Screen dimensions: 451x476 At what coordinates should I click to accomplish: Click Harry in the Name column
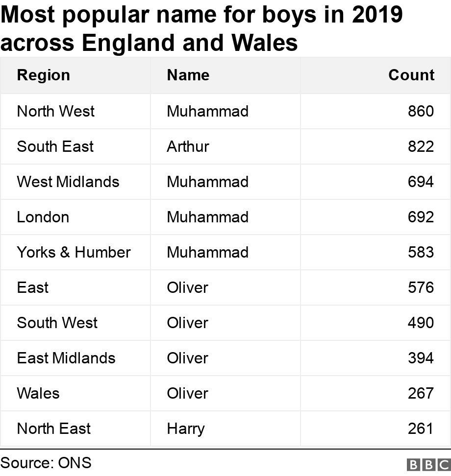186,428
